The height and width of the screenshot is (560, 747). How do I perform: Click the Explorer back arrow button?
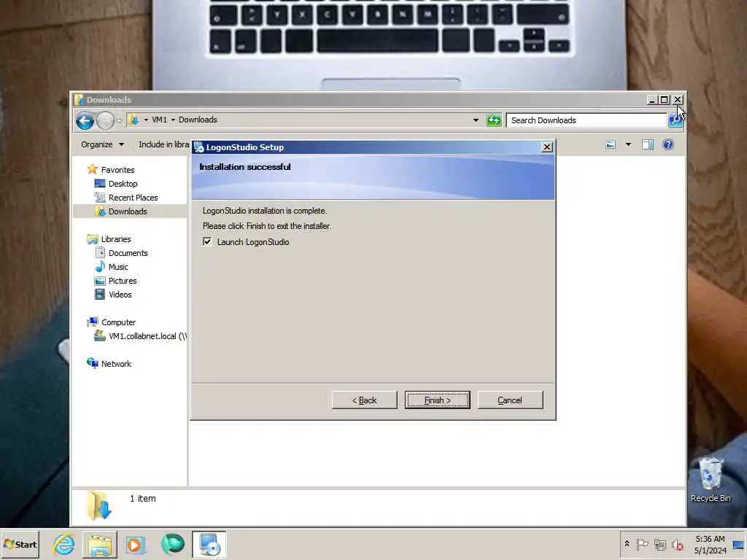pyautogui.click(x=85, y=120)
